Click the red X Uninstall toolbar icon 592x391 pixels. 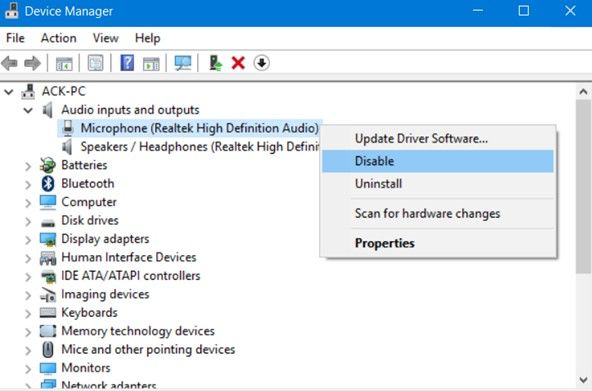tap(238, 63)
